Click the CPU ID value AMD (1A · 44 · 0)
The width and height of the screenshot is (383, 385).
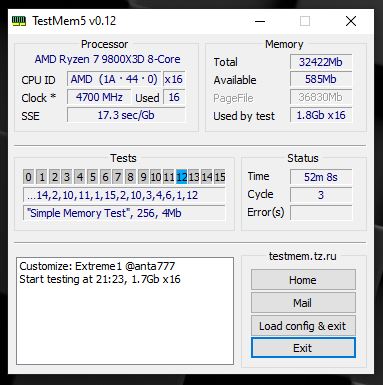[114, 79]
